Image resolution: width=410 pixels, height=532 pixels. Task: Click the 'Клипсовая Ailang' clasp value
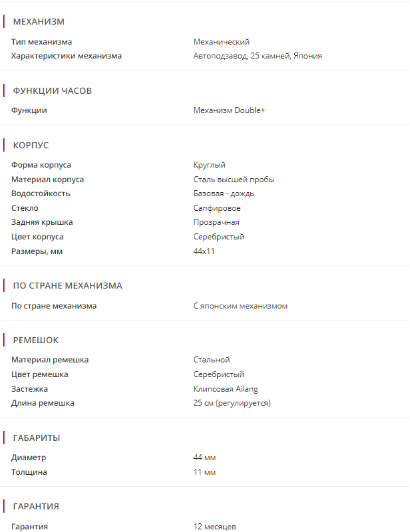(x=226, y=389)
